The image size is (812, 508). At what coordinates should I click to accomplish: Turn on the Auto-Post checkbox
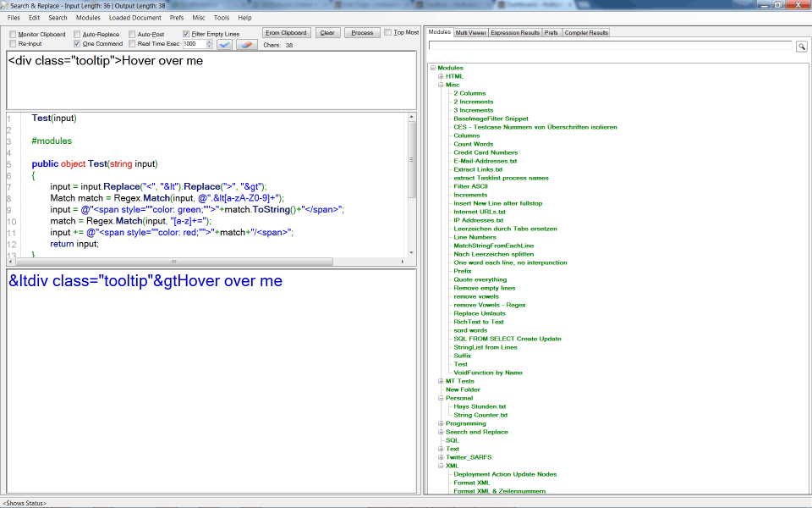click(132, 34)
